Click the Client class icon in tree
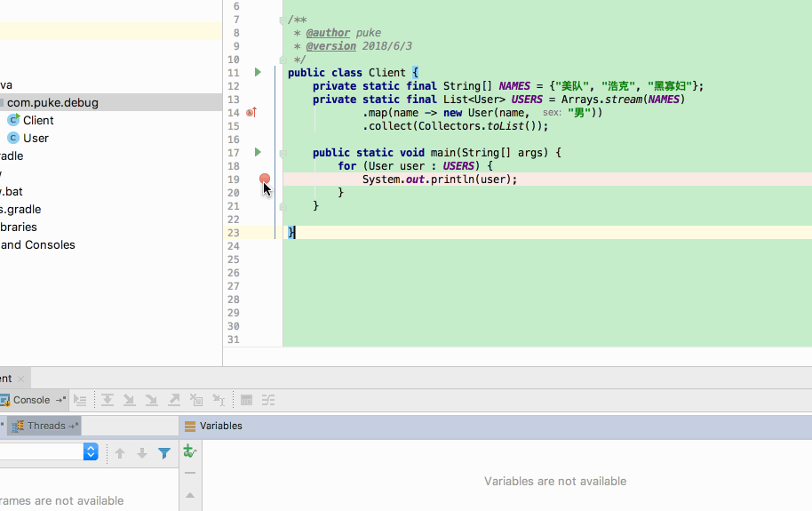The image size is (812, 511). [13, 120]
